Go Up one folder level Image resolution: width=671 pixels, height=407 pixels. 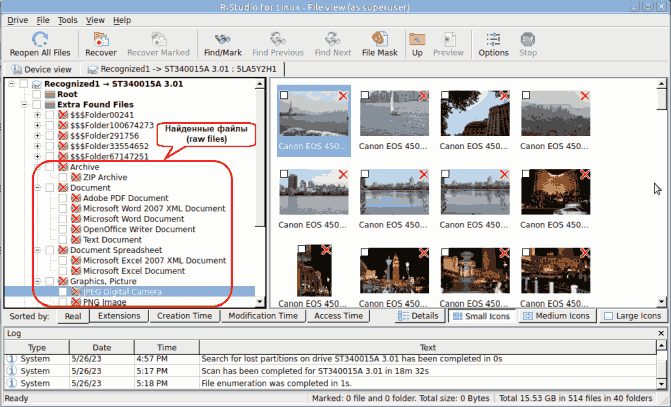(417, 39)
